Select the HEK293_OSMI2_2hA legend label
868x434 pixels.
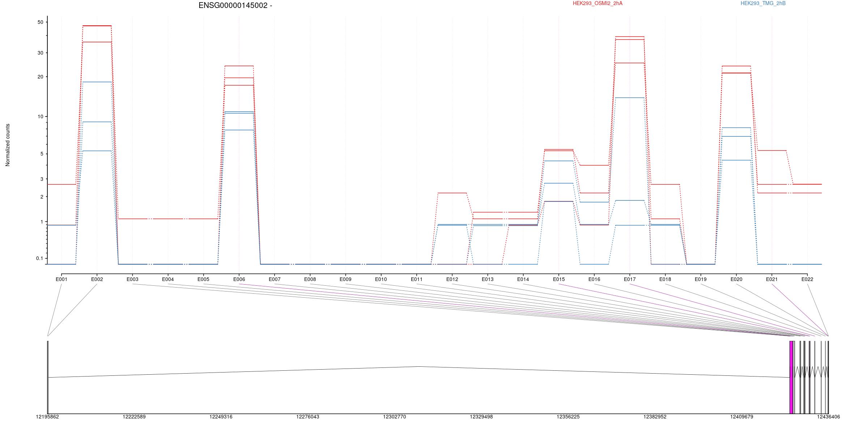(x=597, y=3)
